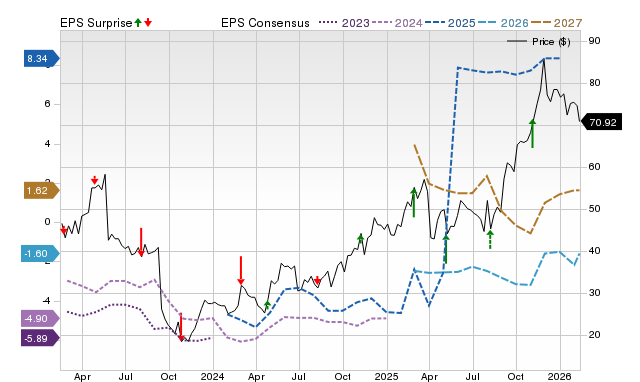This screenshot has width=640, height=382.
Task: Click the 2024 label on the time axis
Action: 212,376
